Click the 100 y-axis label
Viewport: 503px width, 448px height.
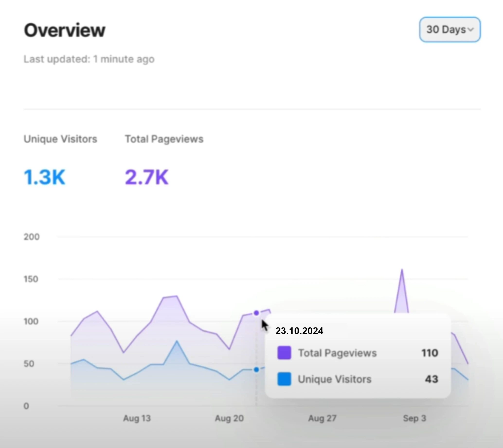(31, 322)
